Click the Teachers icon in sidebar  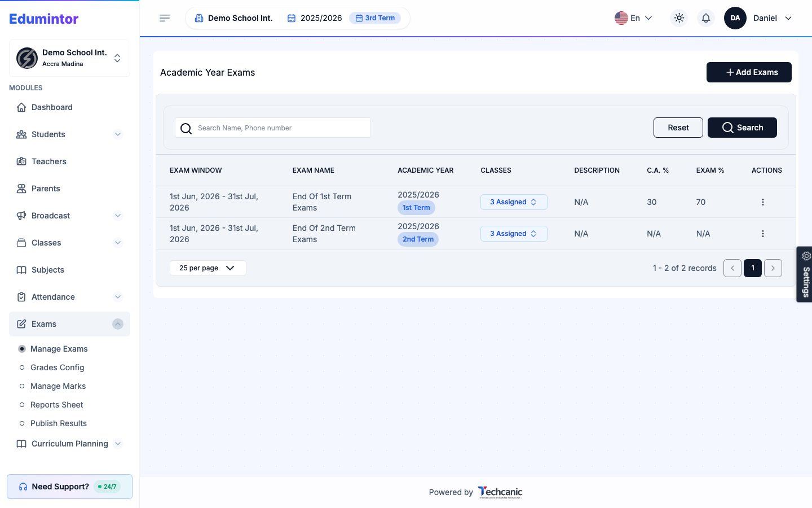[21, 161]
